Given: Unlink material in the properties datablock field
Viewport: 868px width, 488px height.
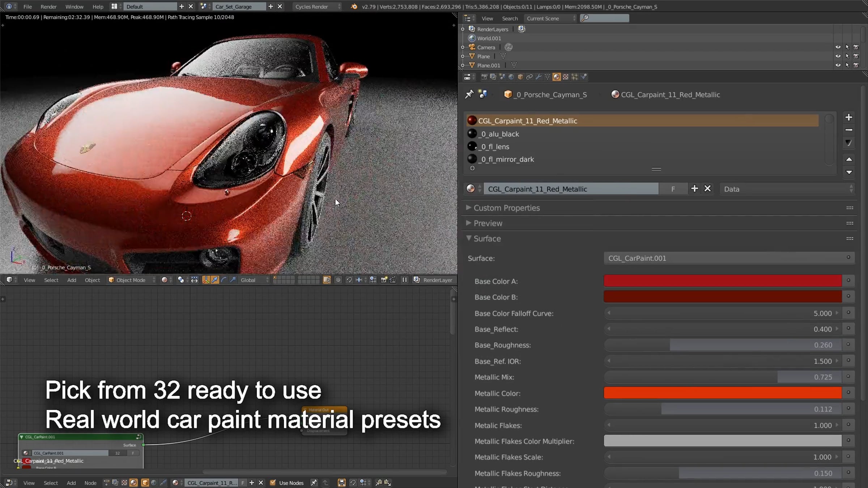Looking at the screenshot, I should coord(707,189).
